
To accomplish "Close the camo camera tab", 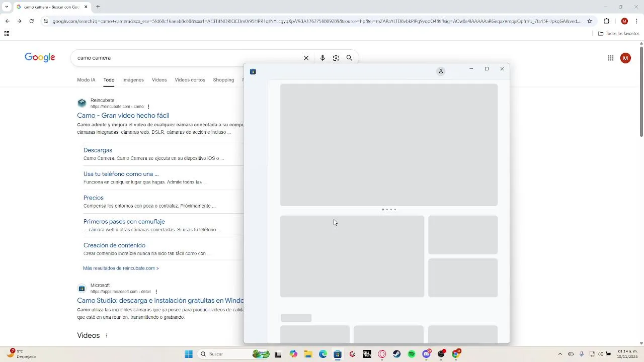I will click(86, 7).
